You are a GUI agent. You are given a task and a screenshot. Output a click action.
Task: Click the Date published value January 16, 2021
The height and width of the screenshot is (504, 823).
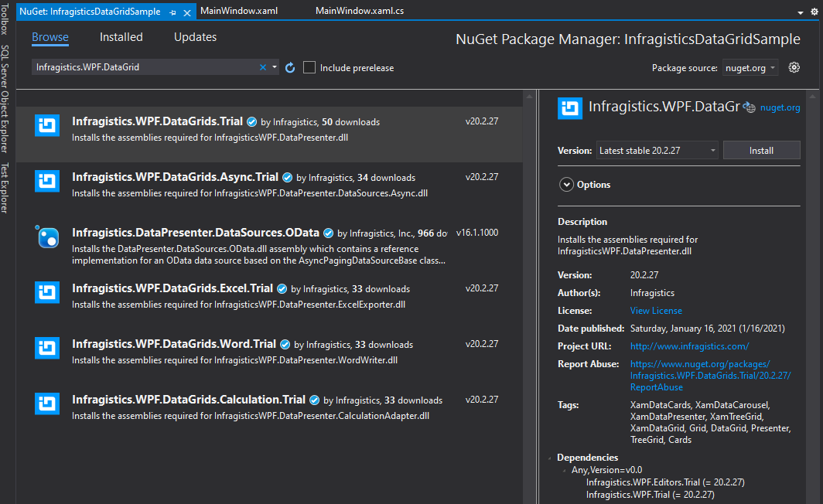tap(707, 329)
